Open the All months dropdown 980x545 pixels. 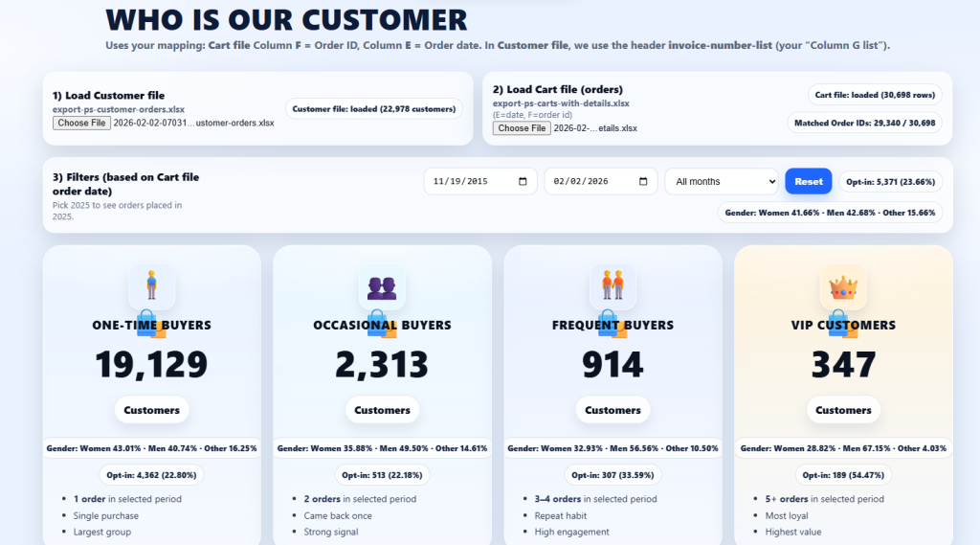(722, 181)
